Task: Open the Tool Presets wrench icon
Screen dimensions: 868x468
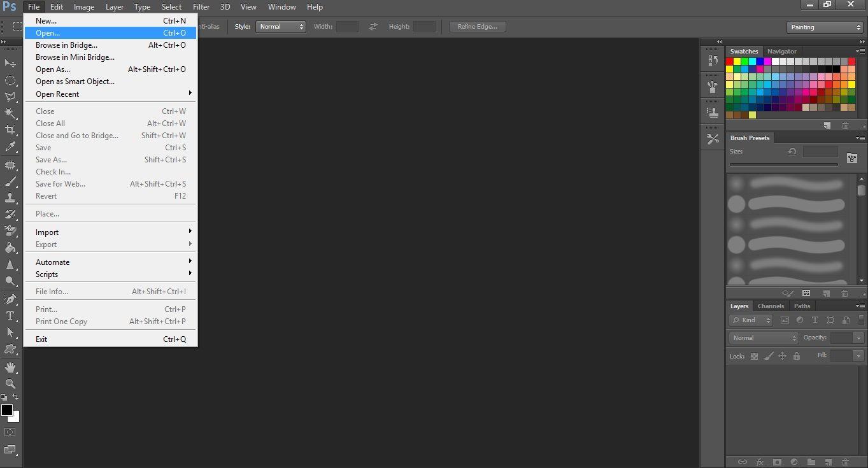Action: click(x=713, y=139)
